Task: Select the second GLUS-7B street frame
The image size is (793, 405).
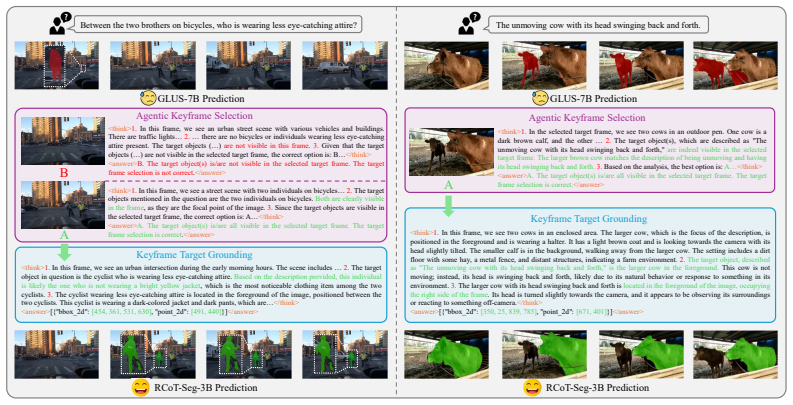Action: (153, 65)
